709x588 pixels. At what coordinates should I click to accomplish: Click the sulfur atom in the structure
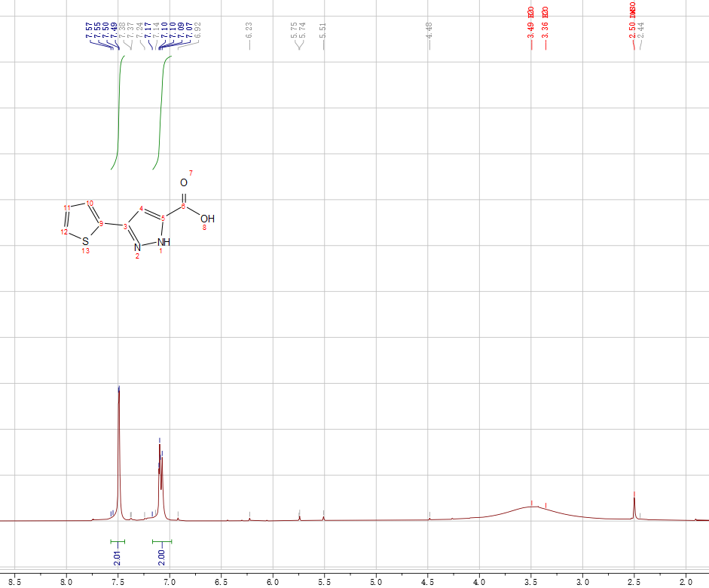(85, 241)
